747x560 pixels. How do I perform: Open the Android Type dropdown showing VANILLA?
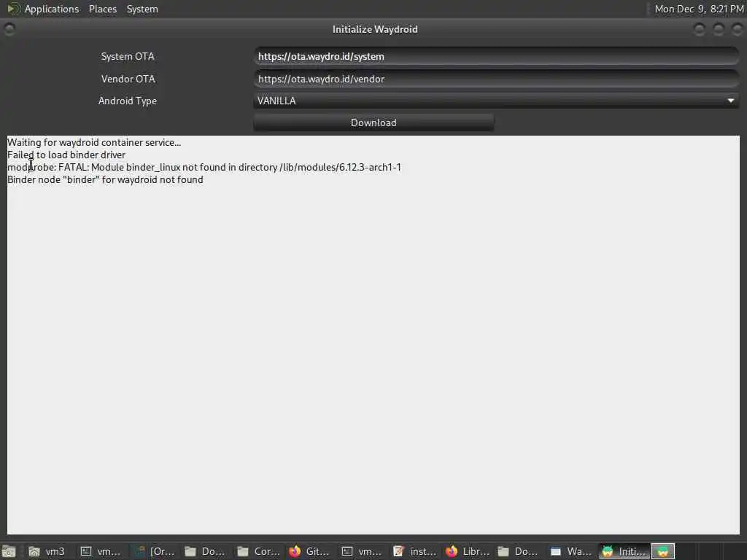496,101
